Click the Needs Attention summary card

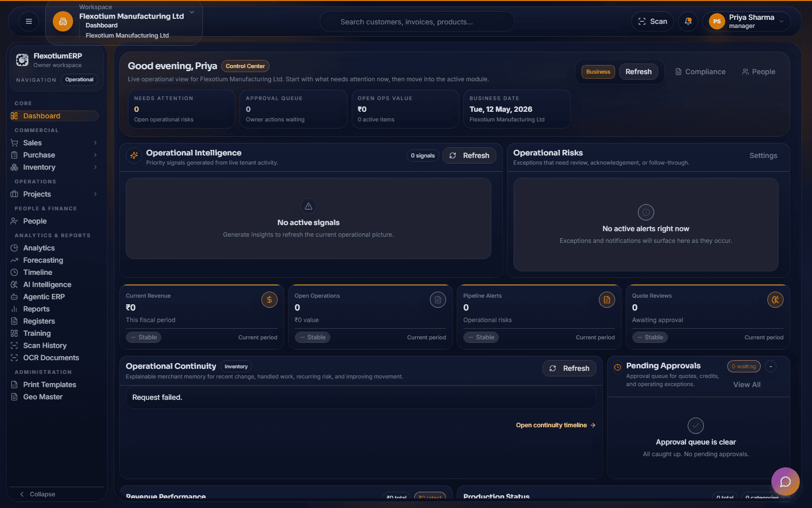coord(181,109)
